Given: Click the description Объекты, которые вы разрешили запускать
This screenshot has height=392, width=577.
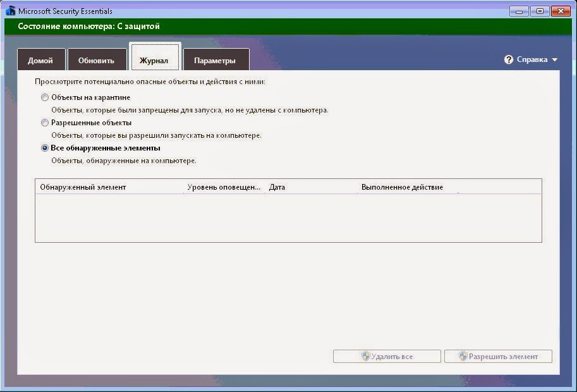Looking at the screenshot, I should [156, 135].
